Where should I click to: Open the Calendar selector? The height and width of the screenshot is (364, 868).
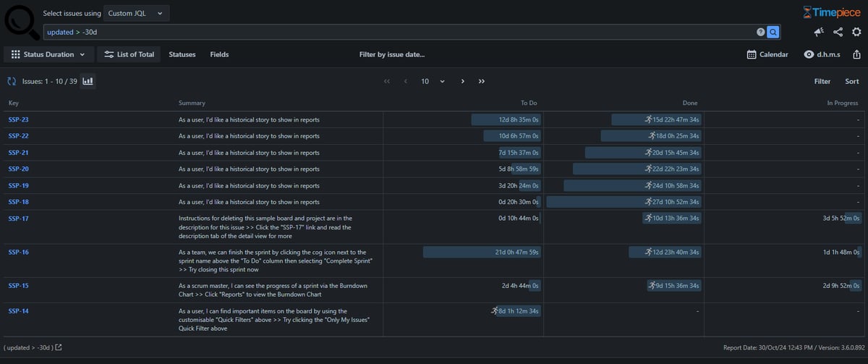[767, 54]
